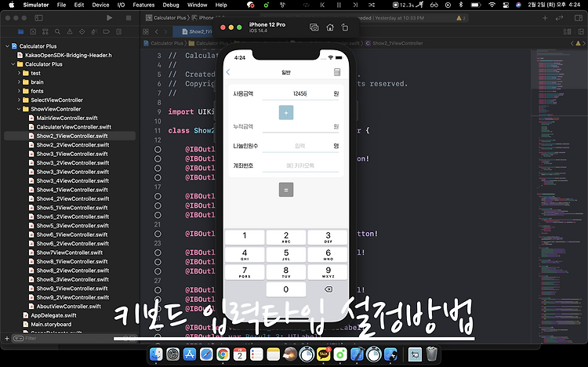Viewport: 588px width, 367px height.
Task: Click the Simulator Home button icon
Action: coord(330,27)
